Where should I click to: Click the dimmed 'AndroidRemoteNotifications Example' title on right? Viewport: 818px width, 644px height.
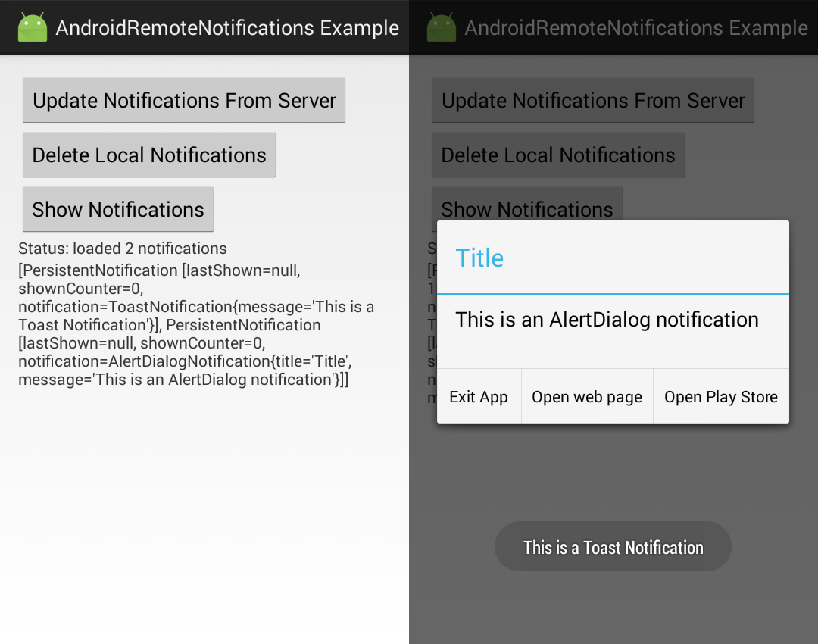tap(636, 28)
